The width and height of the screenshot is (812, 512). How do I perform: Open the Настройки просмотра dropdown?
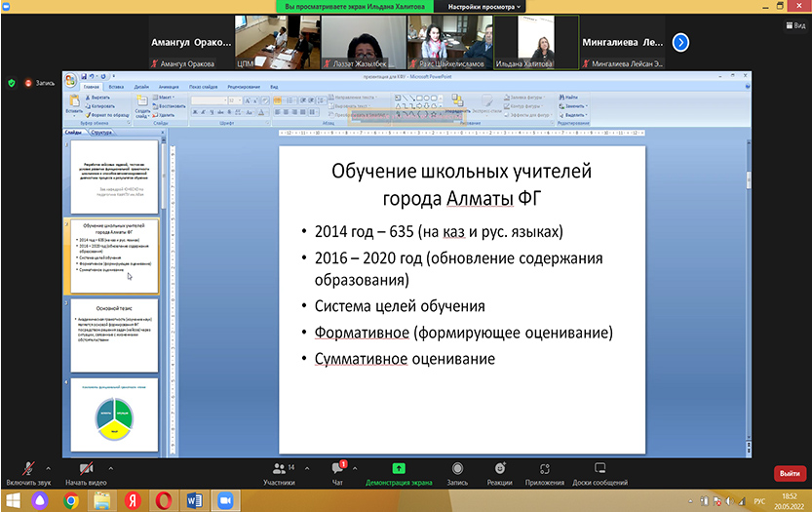coord(485,6)
